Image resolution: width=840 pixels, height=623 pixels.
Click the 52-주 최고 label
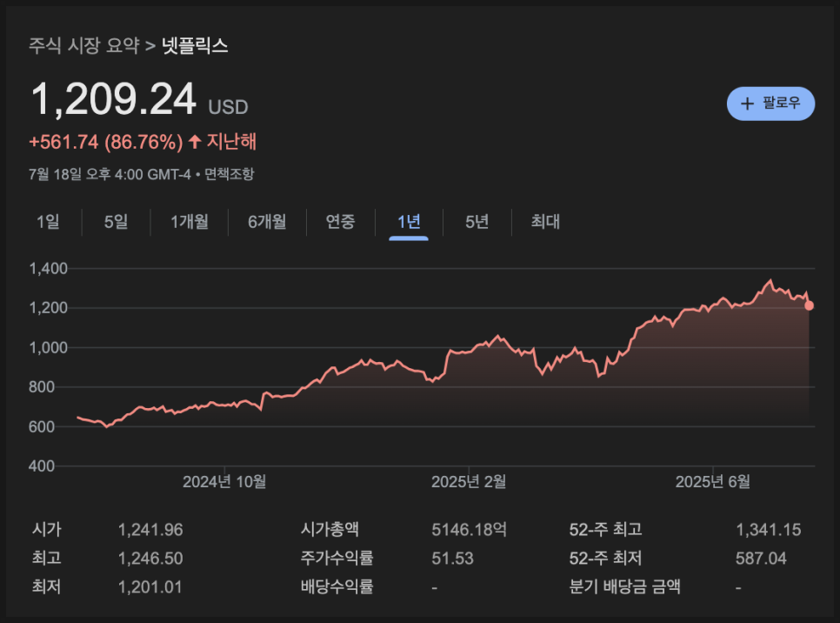[x=605, y=530]
